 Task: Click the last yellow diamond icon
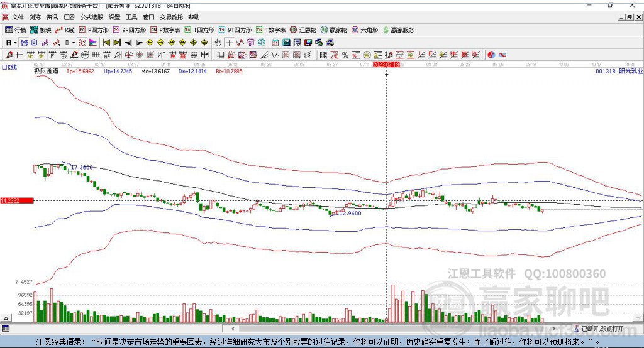point(204,43)
